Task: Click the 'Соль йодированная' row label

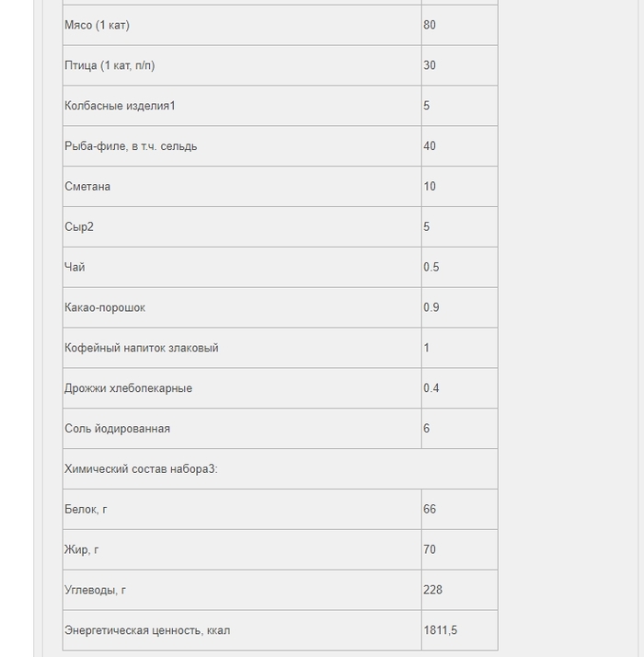Action: (117, 429)
